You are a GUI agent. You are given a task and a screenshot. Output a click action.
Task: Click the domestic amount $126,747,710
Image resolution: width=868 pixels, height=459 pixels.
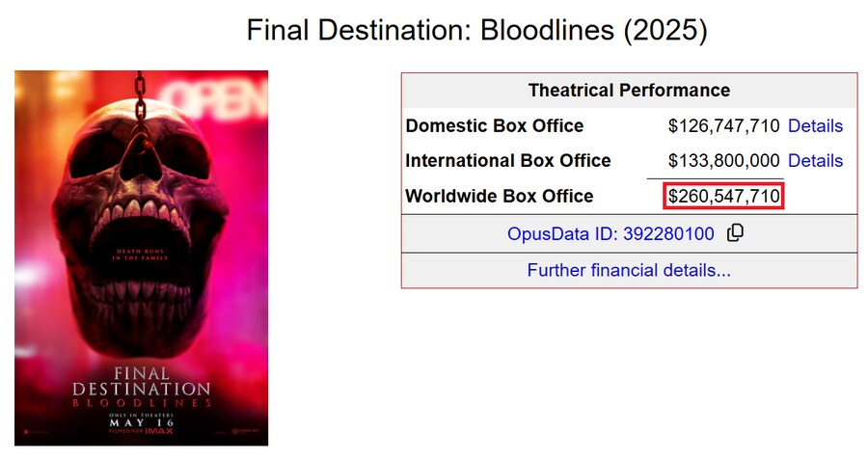point(723,125)
